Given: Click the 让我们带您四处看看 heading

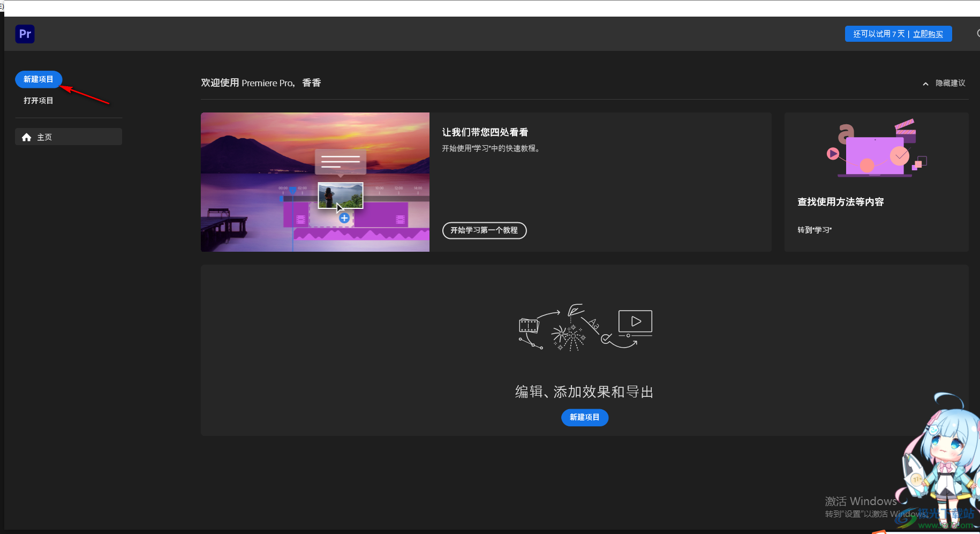Looking at the screenshot, I should coord(485,132).
